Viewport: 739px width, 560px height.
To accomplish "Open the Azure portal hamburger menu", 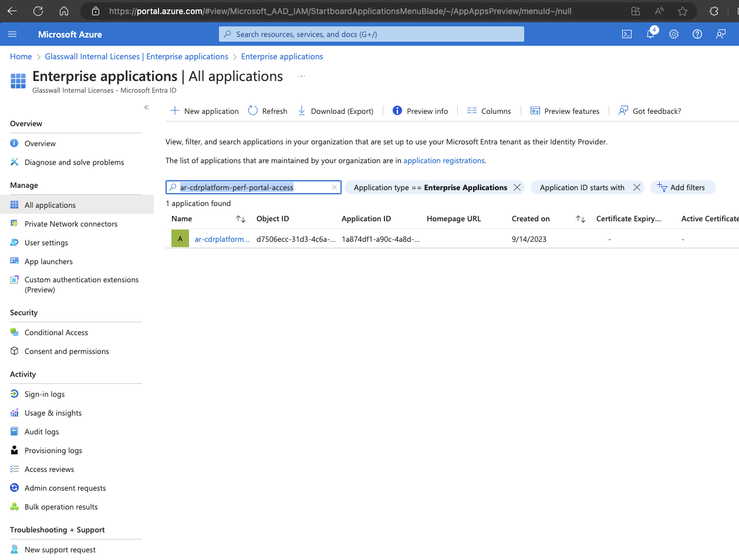I will [12, 34].
